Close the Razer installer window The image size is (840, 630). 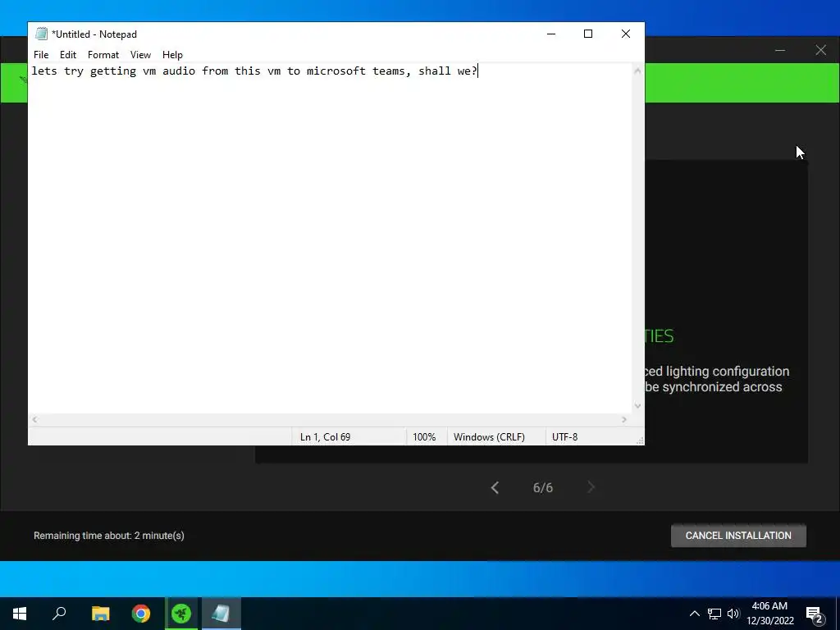click(820, 50)
